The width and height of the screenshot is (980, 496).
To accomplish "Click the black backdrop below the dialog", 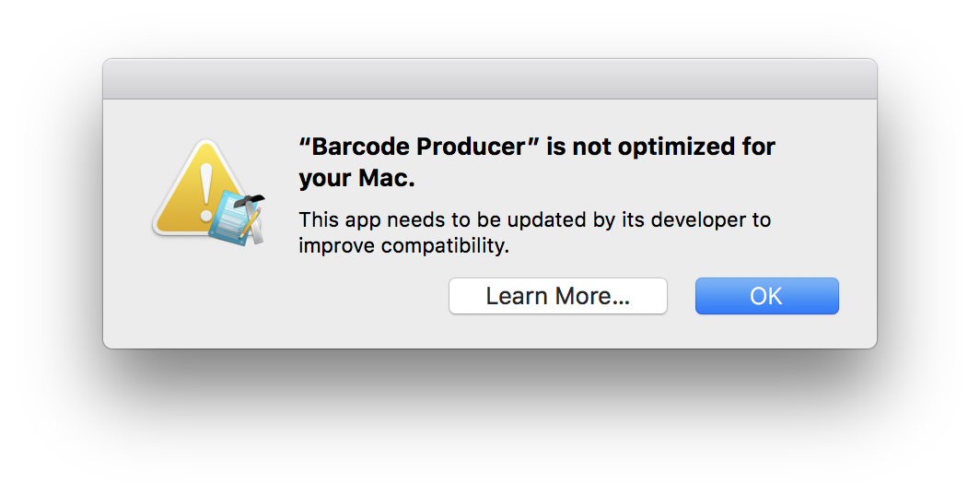I will (489, 424).
